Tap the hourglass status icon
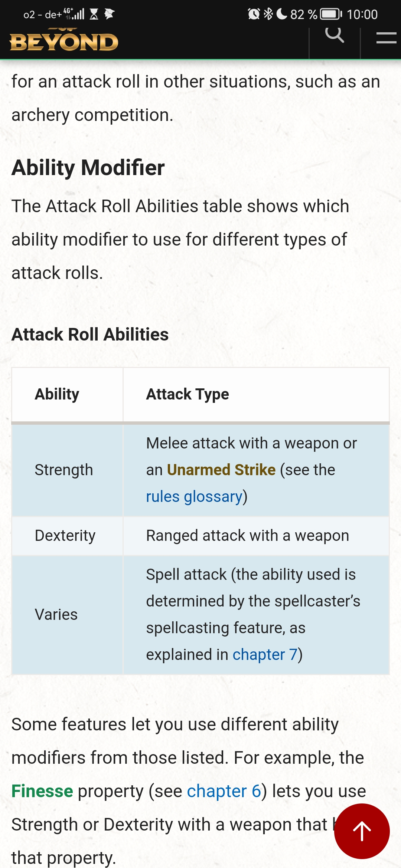Screen dimensions: 401x868 [94, 14]
